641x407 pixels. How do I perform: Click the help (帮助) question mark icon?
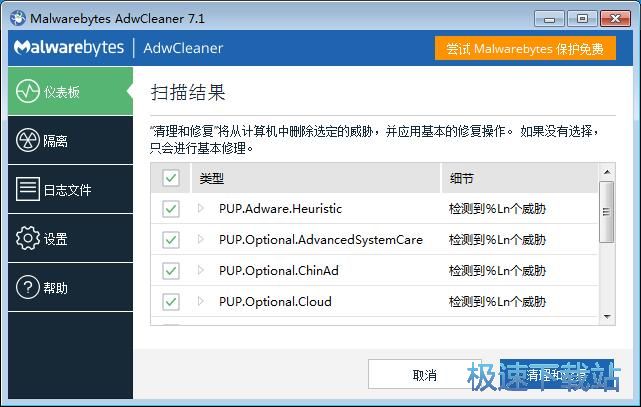(x=27, y=287)
